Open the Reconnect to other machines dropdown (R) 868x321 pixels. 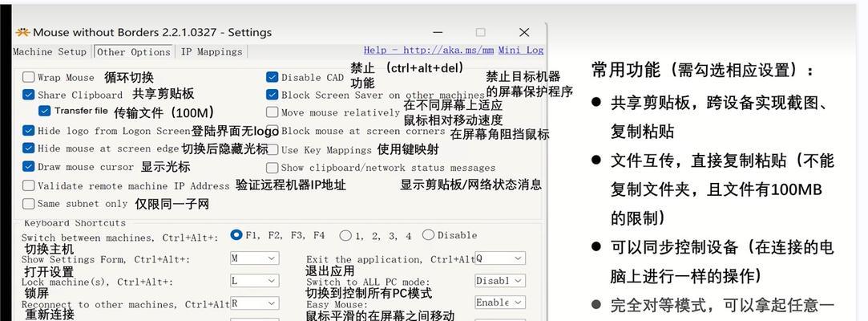pos(255,303)
